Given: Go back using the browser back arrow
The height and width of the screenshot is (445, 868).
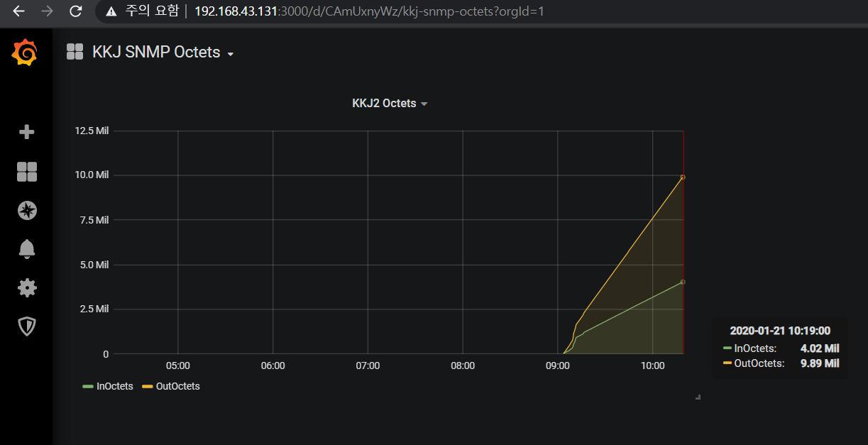Looking at the screenshot, I should tap(18, 11).
